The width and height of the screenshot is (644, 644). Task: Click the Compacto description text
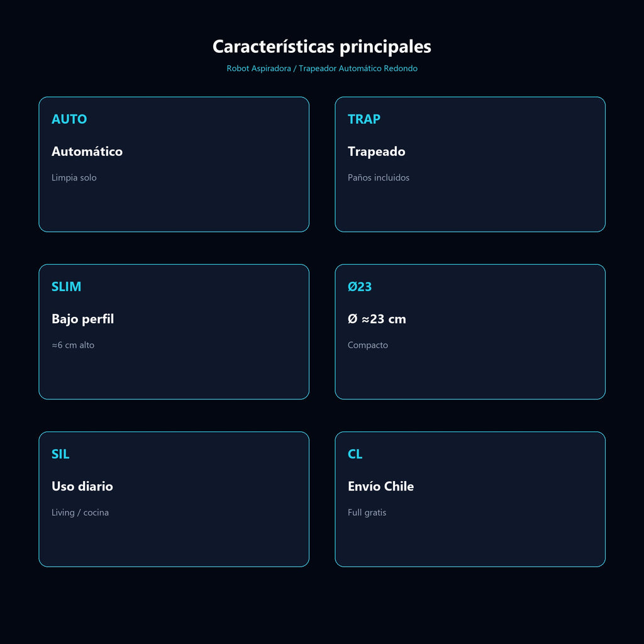367,345
